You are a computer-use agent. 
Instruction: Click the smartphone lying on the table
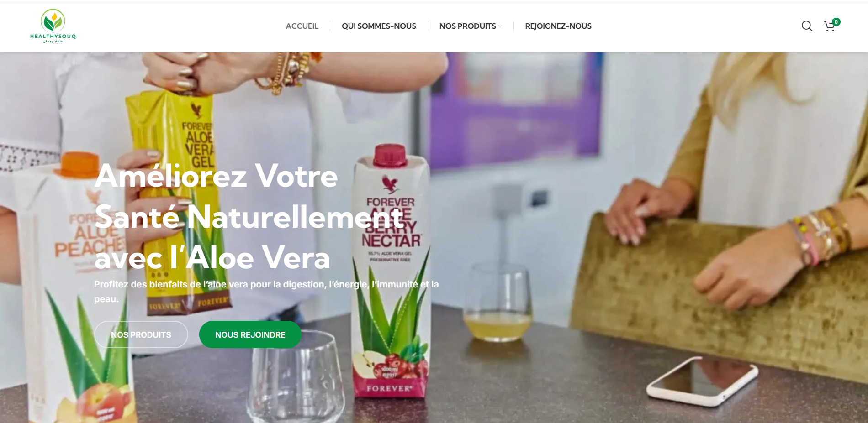702,381
